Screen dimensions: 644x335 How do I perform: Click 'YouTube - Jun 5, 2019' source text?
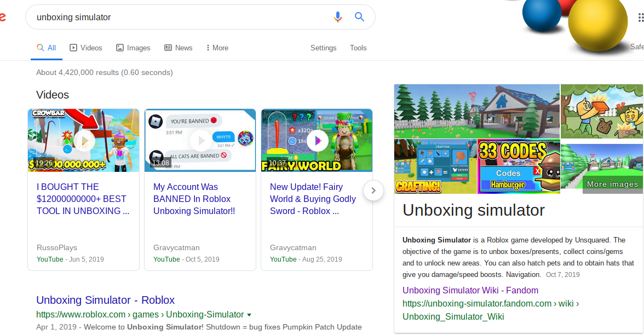[70, 259]
